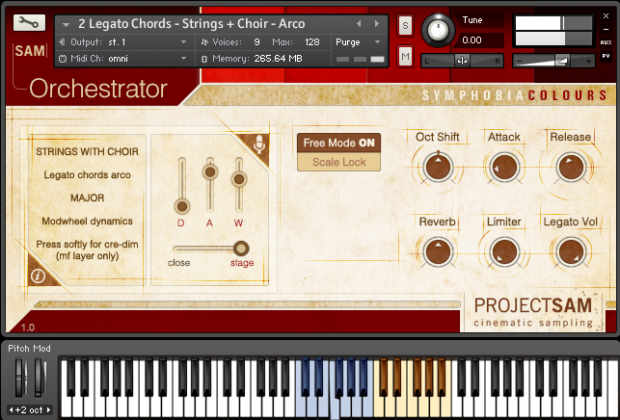Image resolution: width=620 pixels, height=420 pixels.
Task: Click the close-stage horizontal slider handle
Action: (x=241, y=248)
